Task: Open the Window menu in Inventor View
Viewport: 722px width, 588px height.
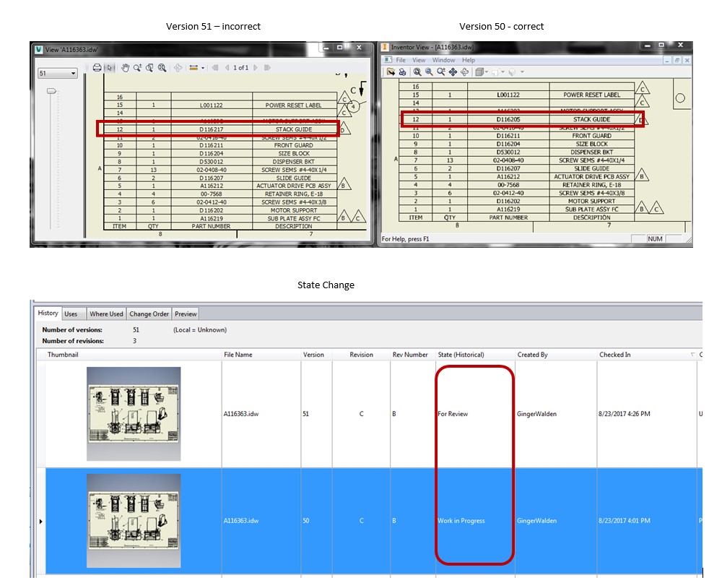Action: 443,60
